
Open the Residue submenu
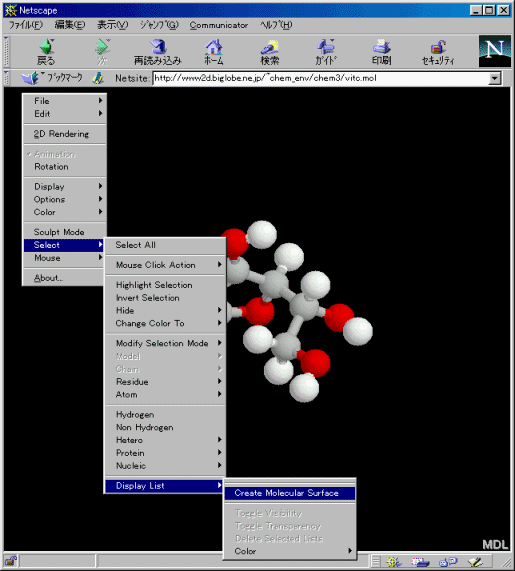point(165,382)
